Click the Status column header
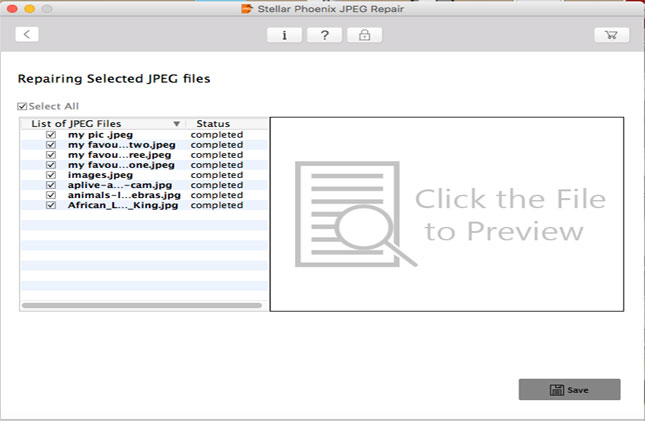This screenshot has width=645, height=421. (213, 123)
